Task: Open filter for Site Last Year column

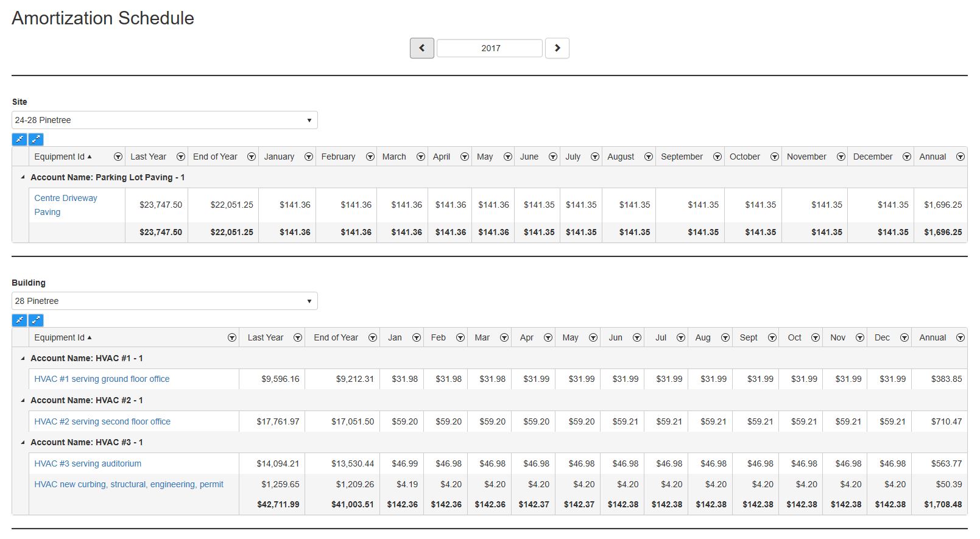Action: [x=181, y=157]
